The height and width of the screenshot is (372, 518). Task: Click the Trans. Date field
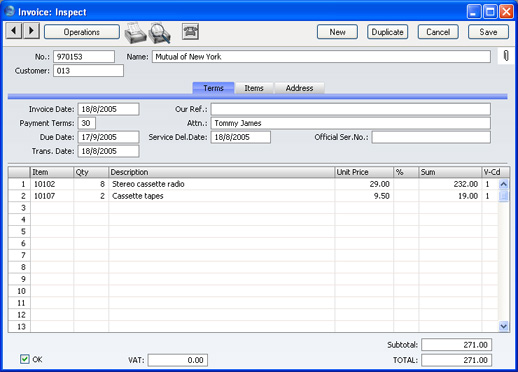point(108,151)
